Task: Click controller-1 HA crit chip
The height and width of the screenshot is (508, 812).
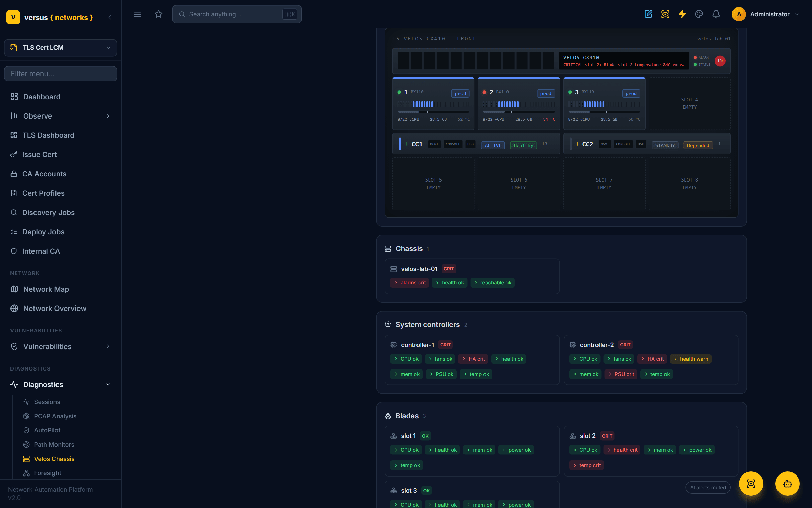Action: (473, 359)
